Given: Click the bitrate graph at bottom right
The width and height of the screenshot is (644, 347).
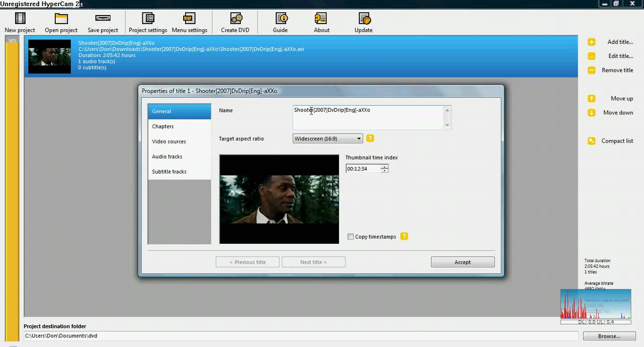Looking at the screenshot, I should coord(596,304).
